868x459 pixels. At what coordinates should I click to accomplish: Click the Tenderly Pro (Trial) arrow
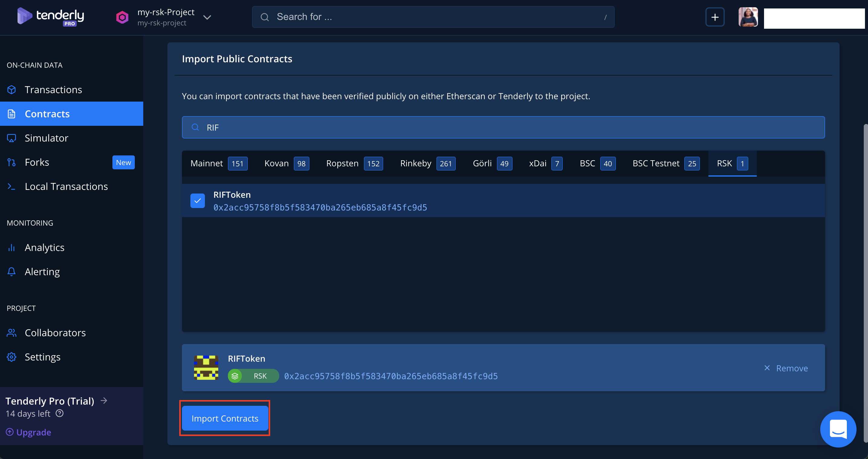coord(104,400)
